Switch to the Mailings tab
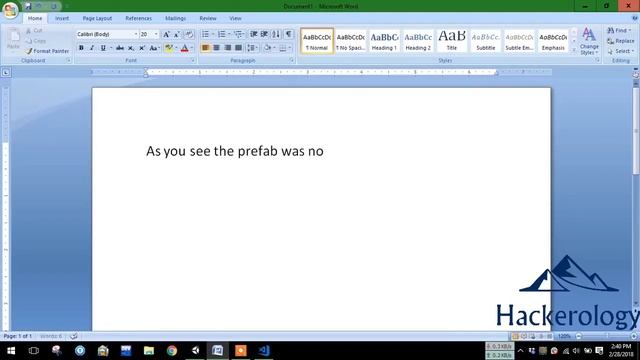 [x=176, y=18]
